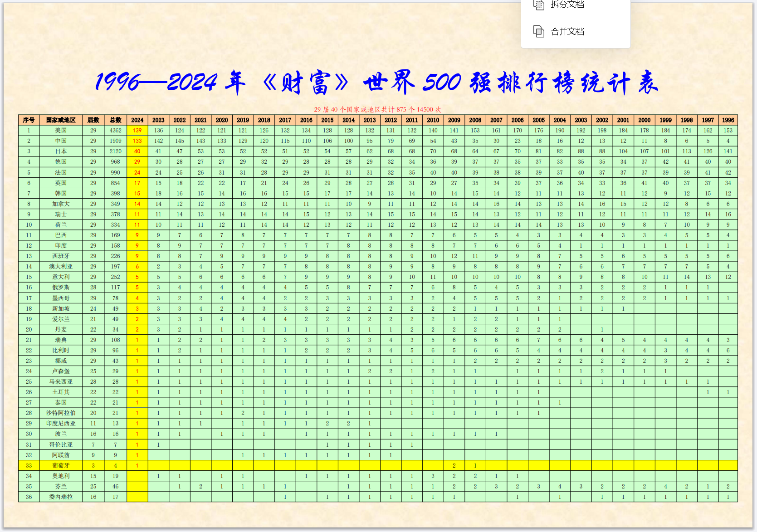
Task: Click the 合并文档 (merge document) icon
Action: [538, 31]
